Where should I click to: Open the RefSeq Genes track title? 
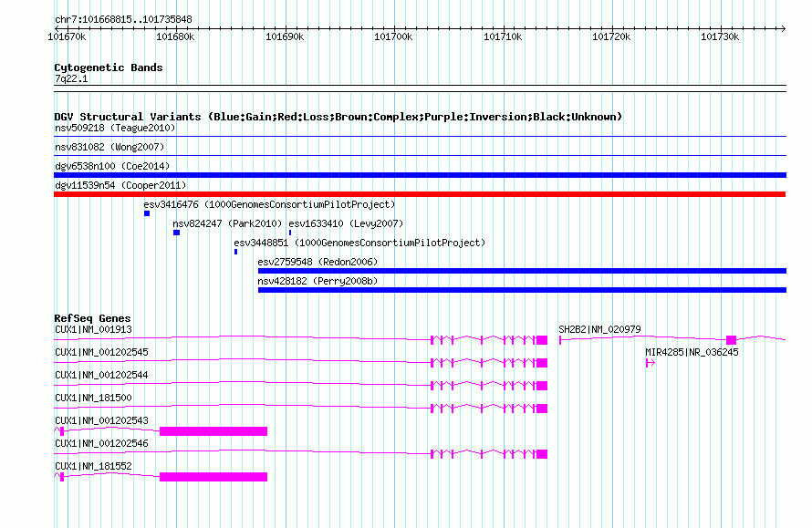point(92,318)
